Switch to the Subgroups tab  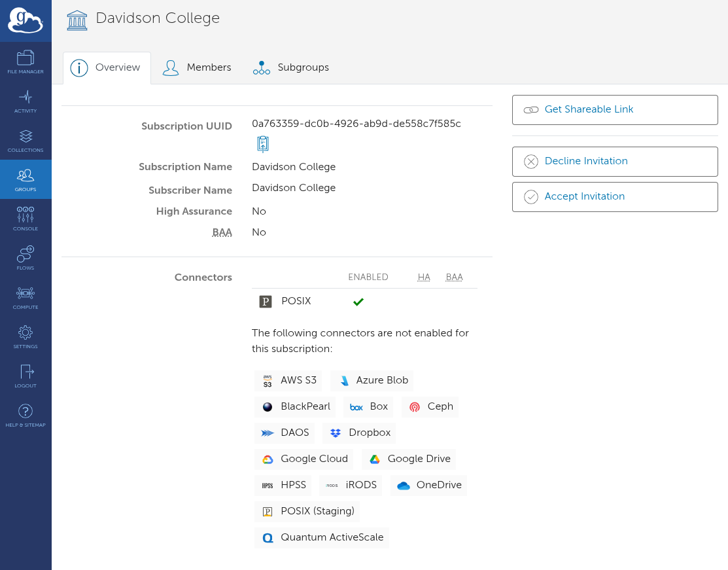291,68
